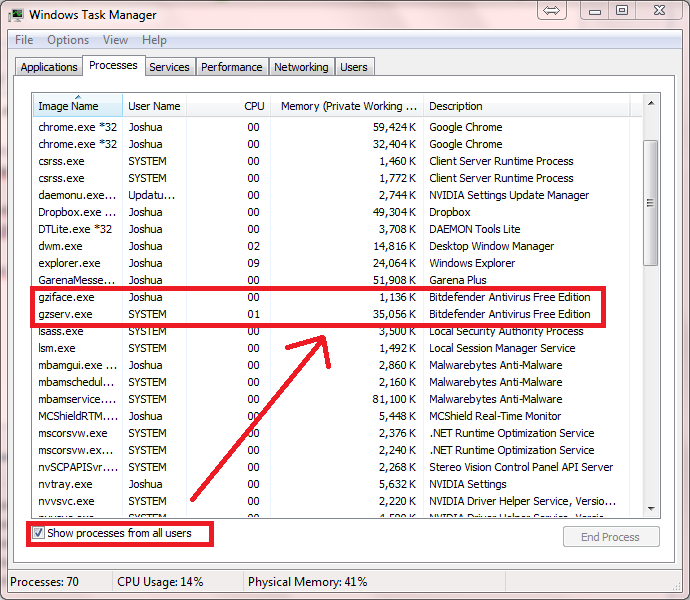Close the Windows Task Manager window
690x600 pixels.
click(x=659, y=11)
